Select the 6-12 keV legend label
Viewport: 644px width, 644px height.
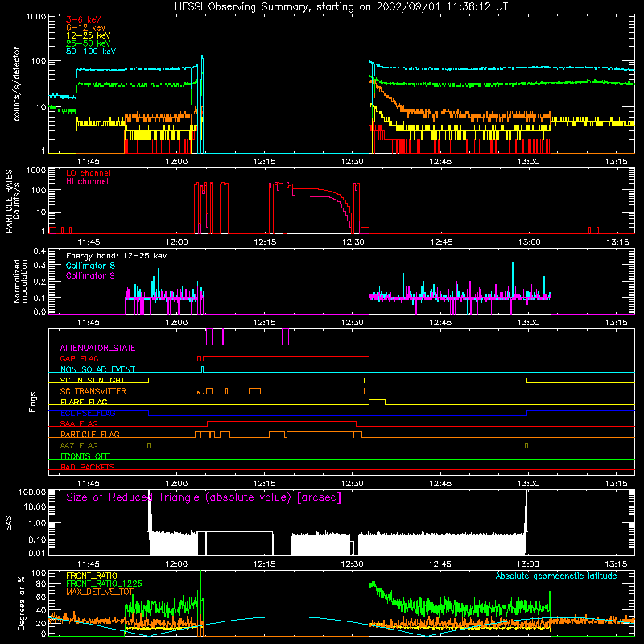point(86,27)
